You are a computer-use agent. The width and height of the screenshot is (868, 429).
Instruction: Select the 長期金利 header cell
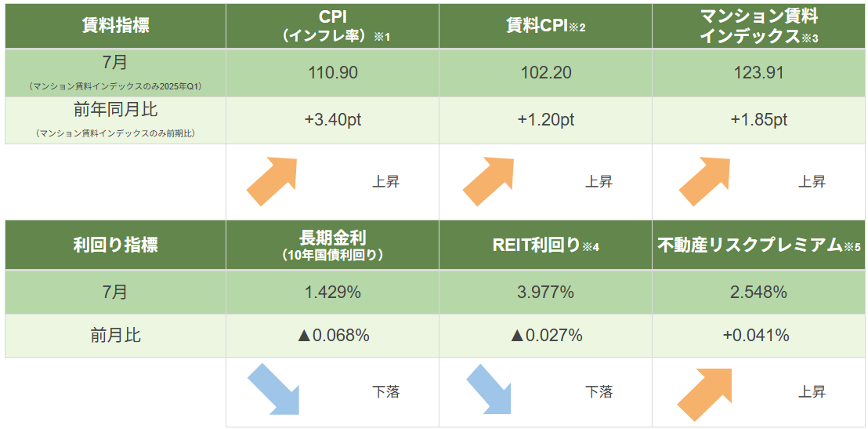(332, 245)
